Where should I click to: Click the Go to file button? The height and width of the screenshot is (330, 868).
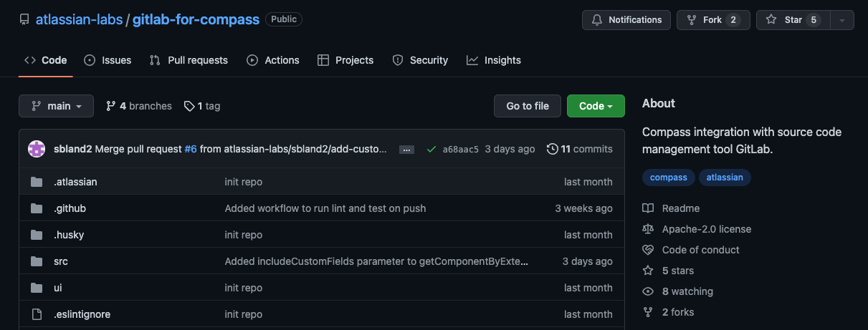coord(528,106)
